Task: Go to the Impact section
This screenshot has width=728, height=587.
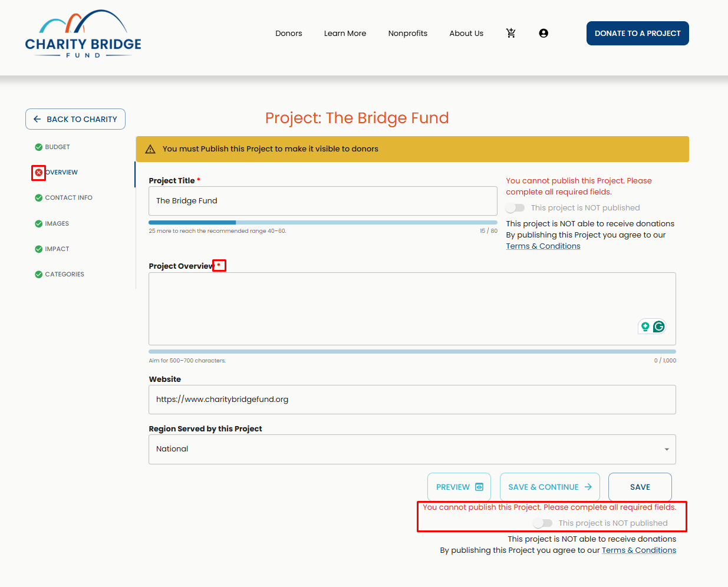Action: pyautogui.click(x=57, y=249)
